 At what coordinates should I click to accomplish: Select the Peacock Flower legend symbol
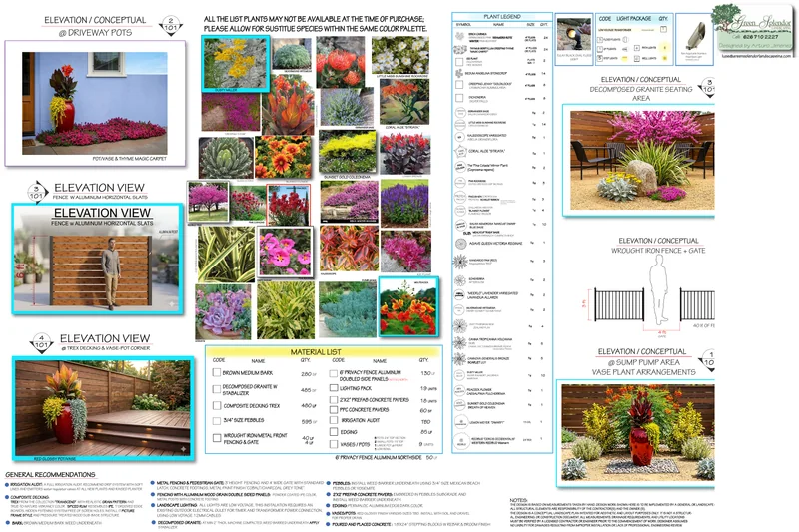pos(460,391)
